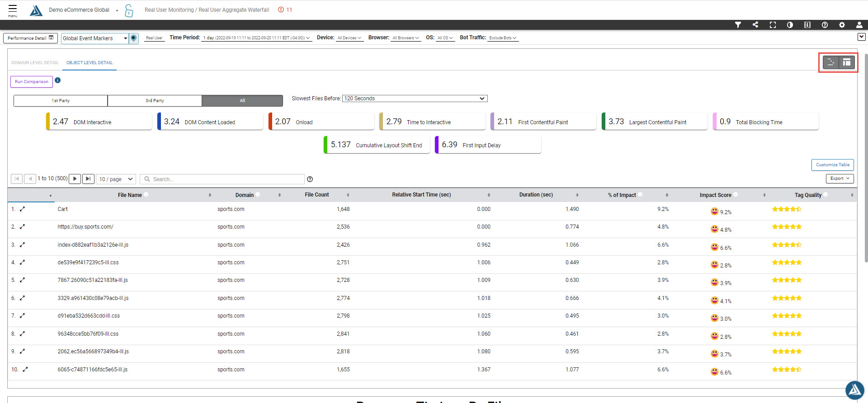Click the file search input field
This screenshot has height=403, width=868.
222,179
